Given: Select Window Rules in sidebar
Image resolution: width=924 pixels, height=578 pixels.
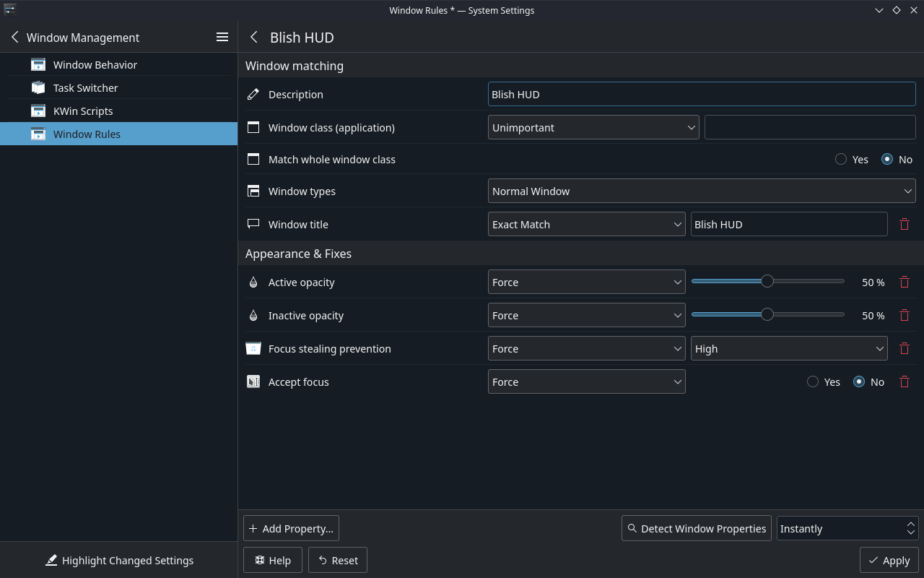Looking at the screenshot, I should click(x=118, y=134).
